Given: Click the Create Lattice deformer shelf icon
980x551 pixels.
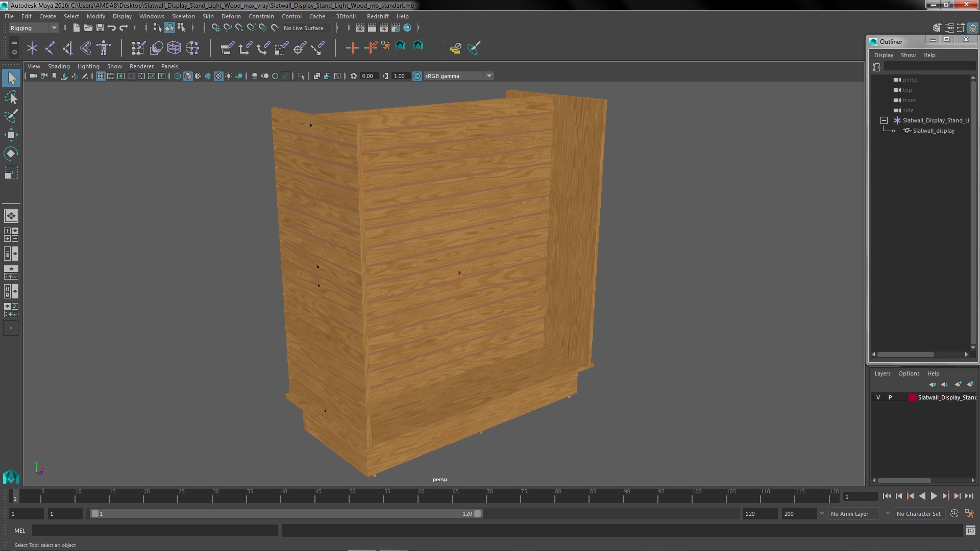Looking at the screenshot, I should click(x=174, y=48).
